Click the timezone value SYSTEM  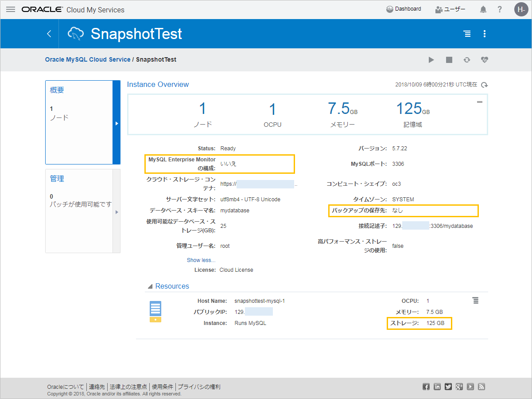click(403, 199)
